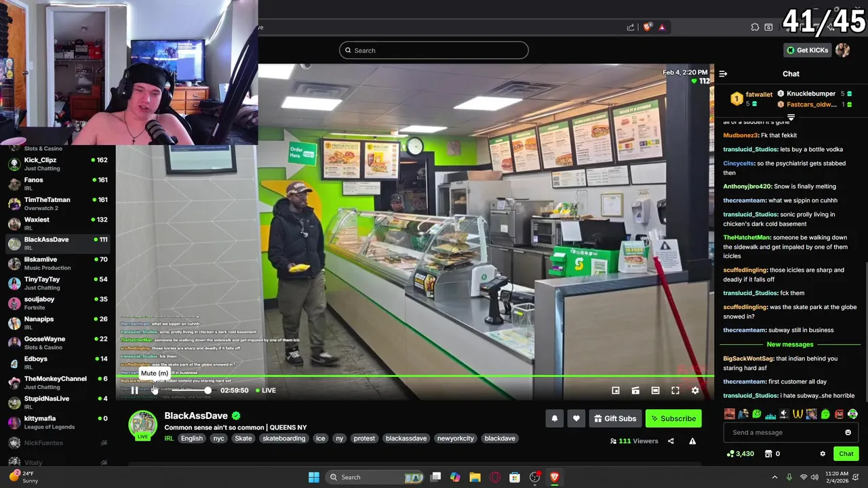Open mini player mode icon
Image resolution: width=868 pixels, height=488 pixels.
pos(616,390)
